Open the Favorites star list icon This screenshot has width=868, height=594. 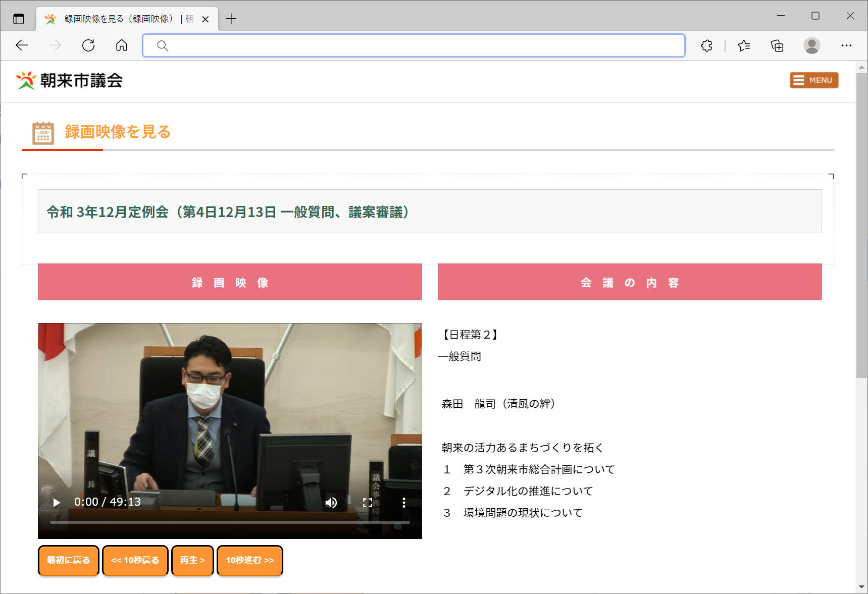[x=743, y=46]
